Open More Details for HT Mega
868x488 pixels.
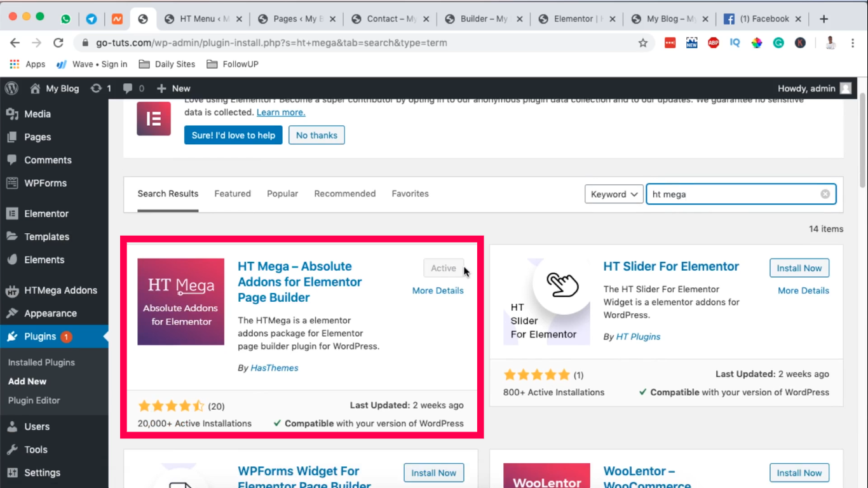click(438, 290)
